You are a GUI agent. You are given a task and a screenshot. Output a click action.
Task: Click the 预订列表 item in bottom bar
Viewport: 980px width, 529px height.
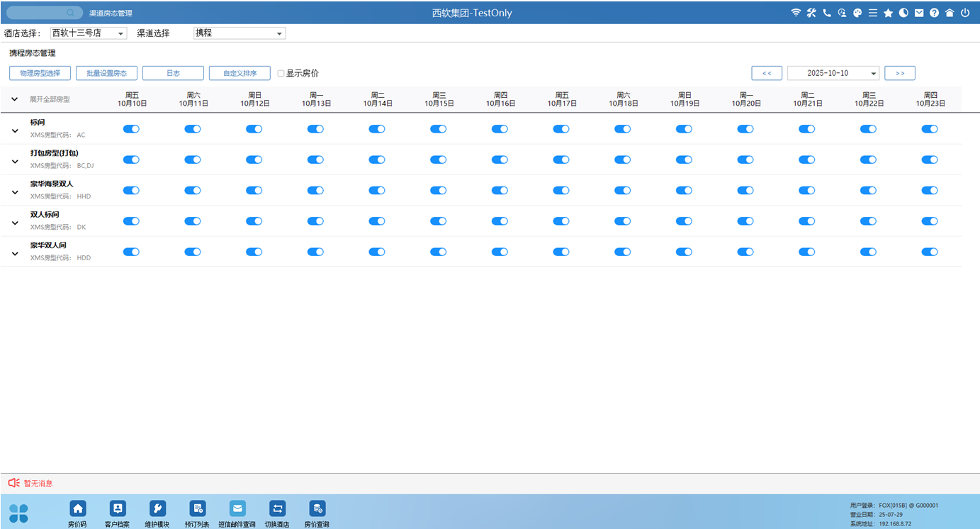(197, 508)
